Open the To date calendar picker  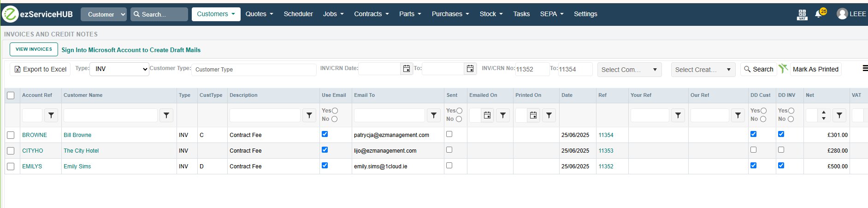point(470,69)
